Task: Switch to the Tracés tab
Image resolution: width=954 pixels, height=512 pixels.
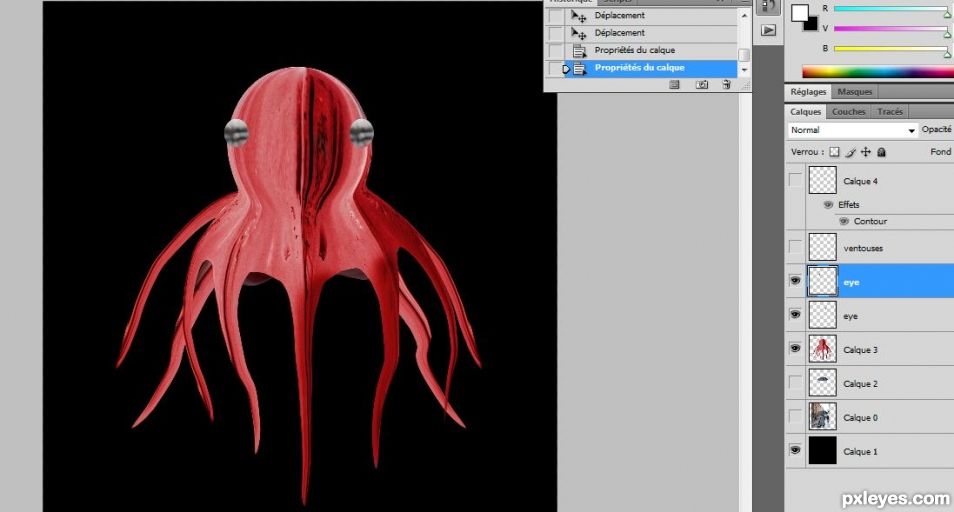Action: tap(890, 112)
